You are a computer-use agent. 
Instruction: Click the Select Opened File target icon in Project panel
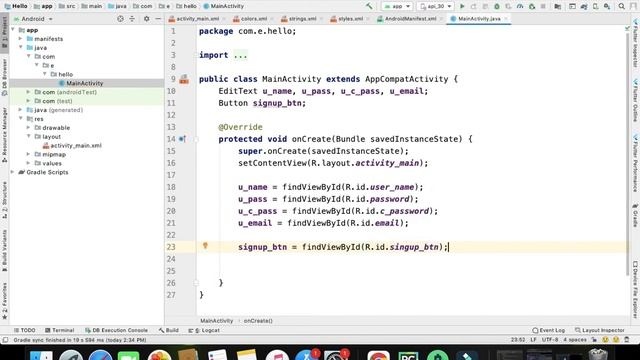coord(120,19)
